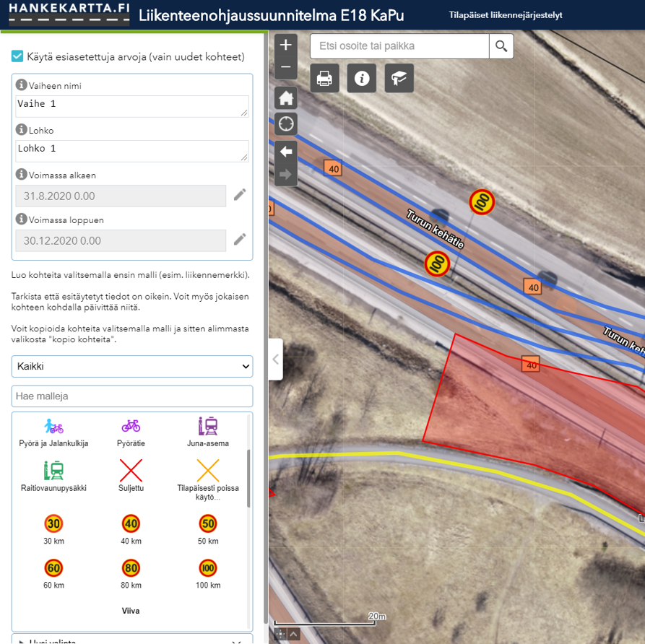The height and width of the screenshot is (644, 645).
Task: Focus the Etsi osoite tai paikka search field
Action: [399, 46]
